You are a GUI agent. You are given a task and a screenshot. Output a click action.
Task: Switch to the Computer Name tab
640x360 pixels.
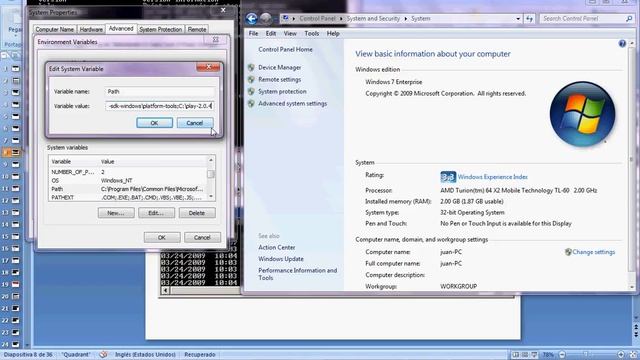click(x=55, y=29)
